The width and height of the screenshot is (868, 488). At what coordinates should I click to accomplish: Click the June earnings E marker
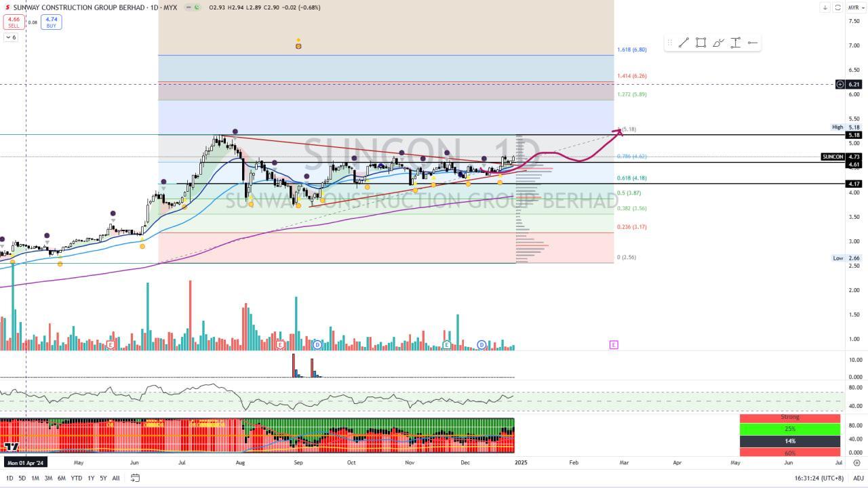pyautogui.click(x=110, y=345)
